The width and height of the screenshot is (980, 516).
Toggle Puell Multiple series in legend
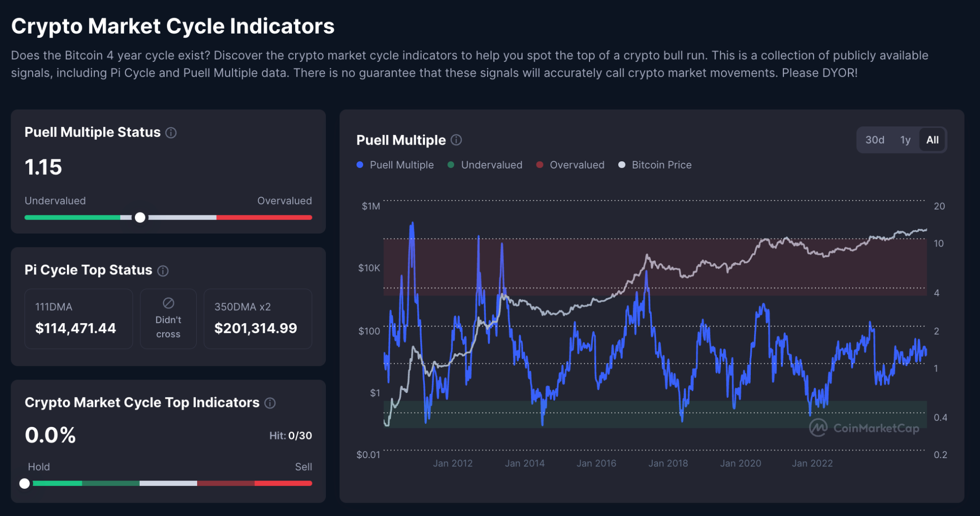395,165
